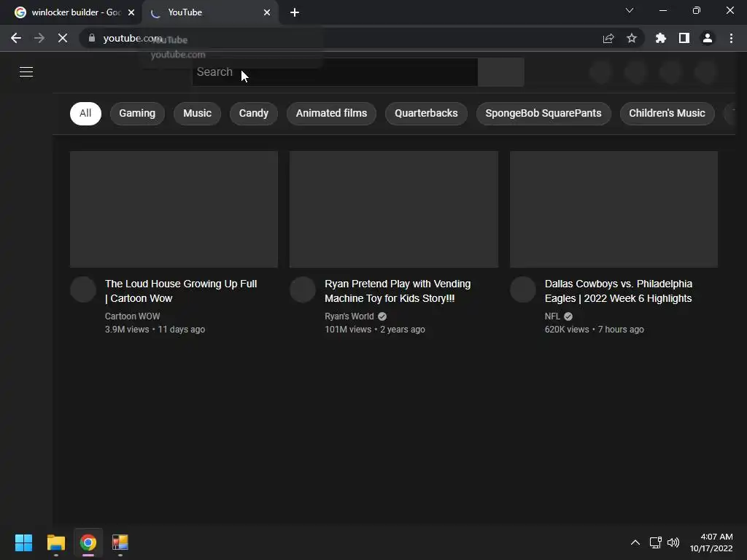This screenshot has height=560, width=747.
Task: Select the Candy filter chip
Action: 253,113
